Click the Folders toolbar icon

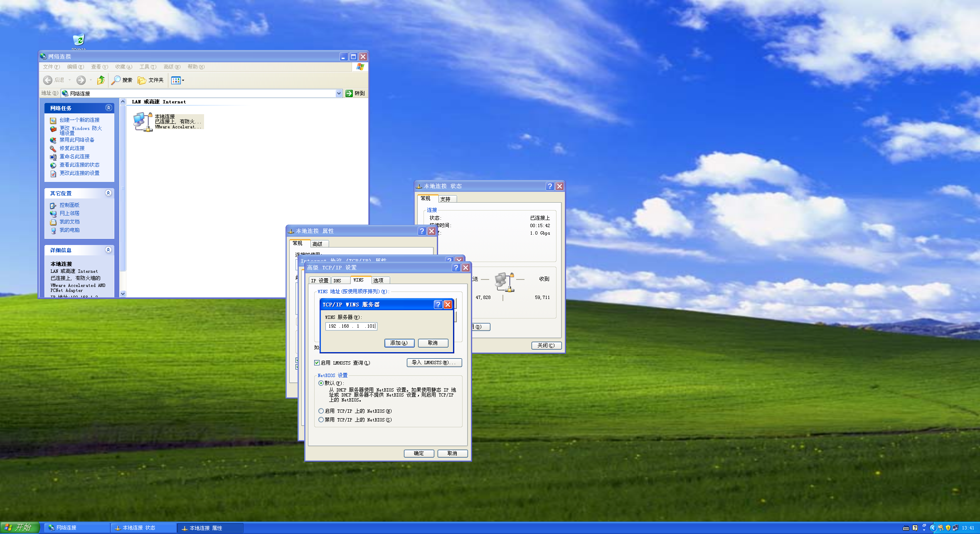pos(142,80)
